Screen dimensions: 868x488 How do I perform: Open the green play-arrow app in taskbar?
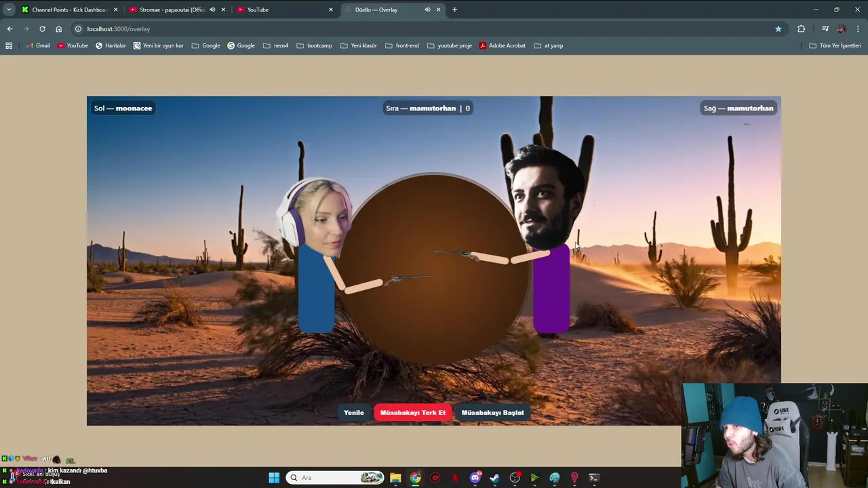tap(534, 478)
